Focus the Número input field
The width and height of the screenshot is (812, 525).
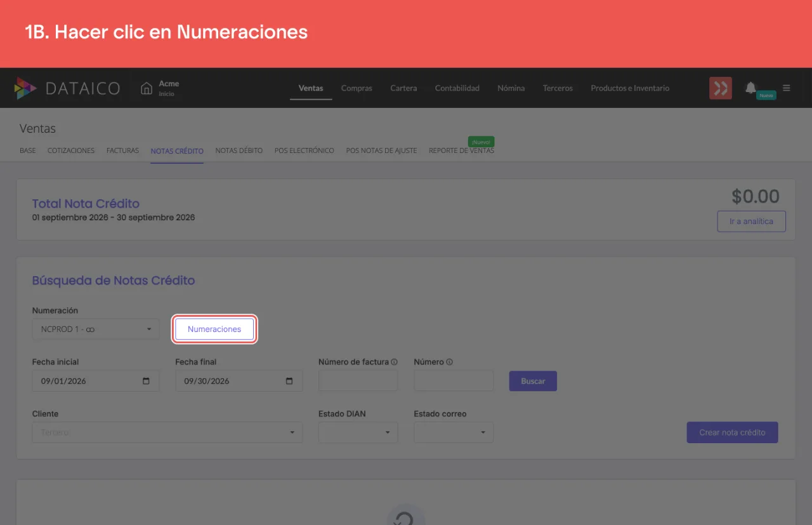point(454,381)
